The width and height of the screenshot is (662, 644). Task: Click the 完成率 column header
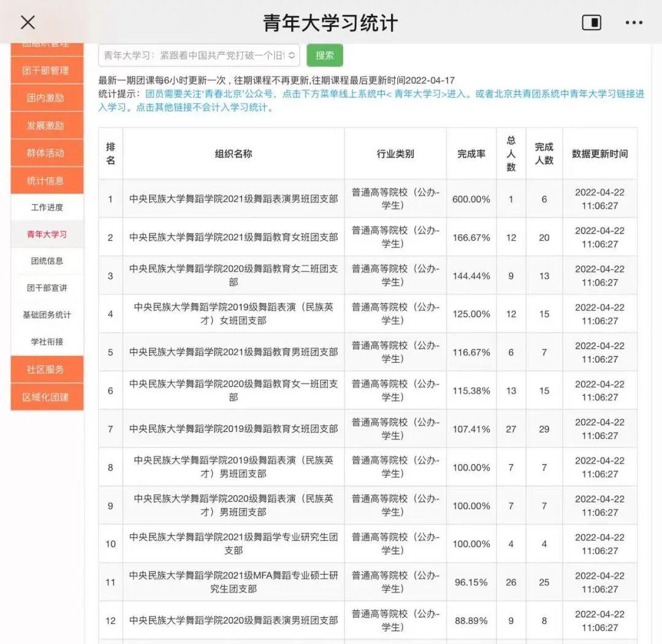[471, 154]
